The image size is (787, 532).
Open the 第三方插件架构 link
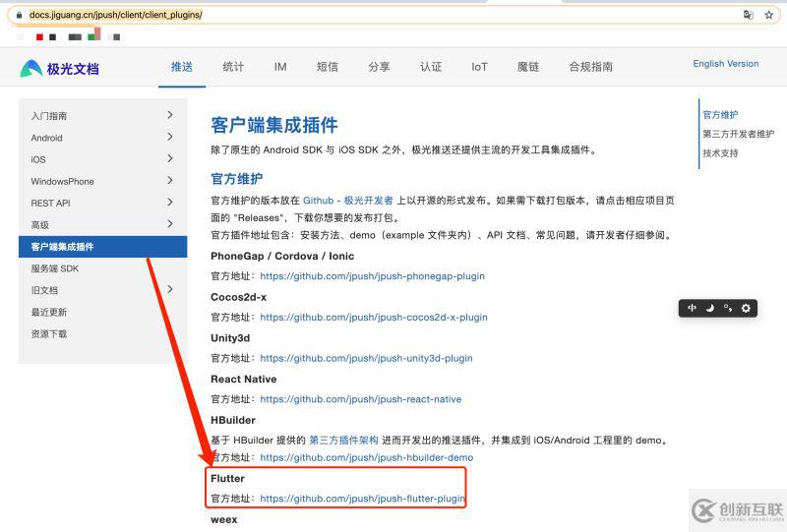point(343,441)
